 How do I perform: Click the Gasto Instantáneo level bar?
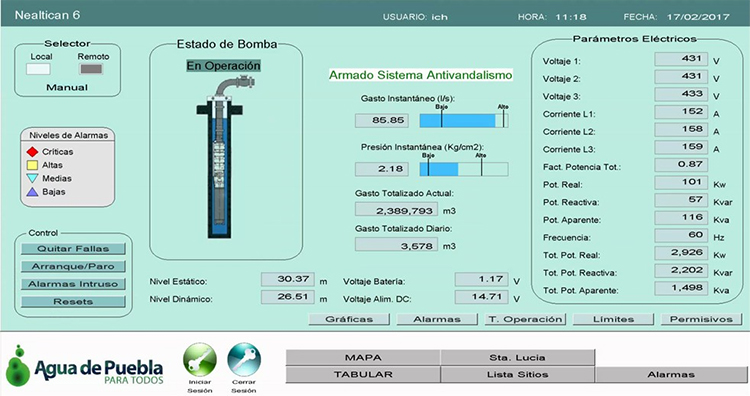coord(464,121)
